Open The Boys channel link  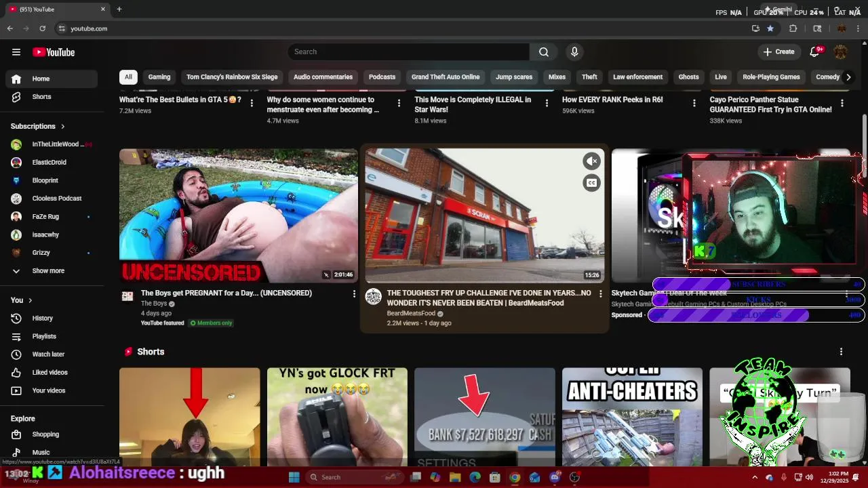pos(154,304)
